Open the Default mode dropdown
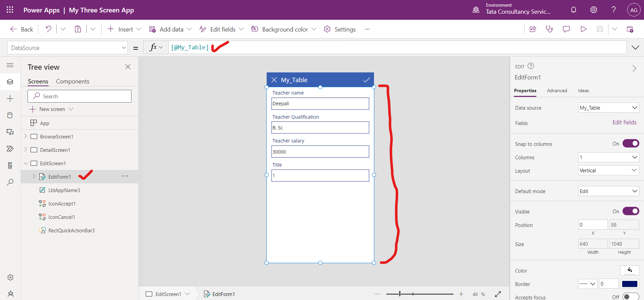The height and width of the screenshot is (300, 644). pyautogui.click(x=608, y=191)
